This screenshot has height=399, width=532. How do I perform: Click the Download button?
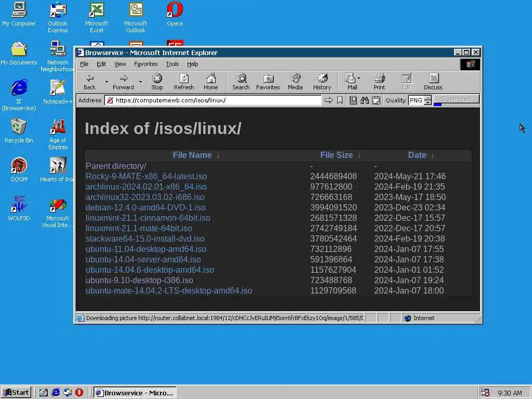[456, 99]
